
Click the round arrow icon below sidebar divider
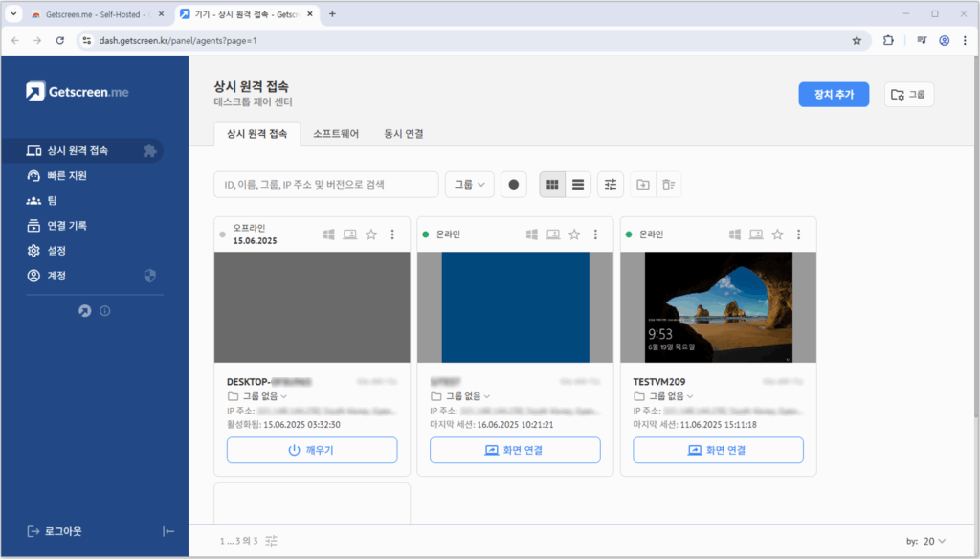click(85, 311)
